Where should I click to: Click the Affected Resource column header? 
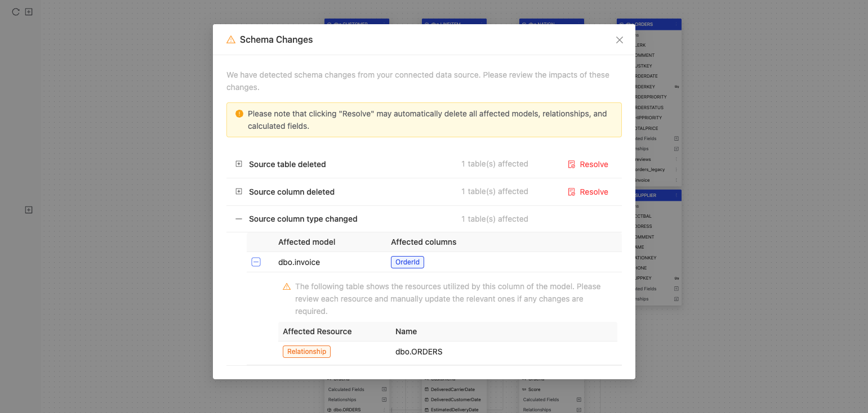[317, 331]
